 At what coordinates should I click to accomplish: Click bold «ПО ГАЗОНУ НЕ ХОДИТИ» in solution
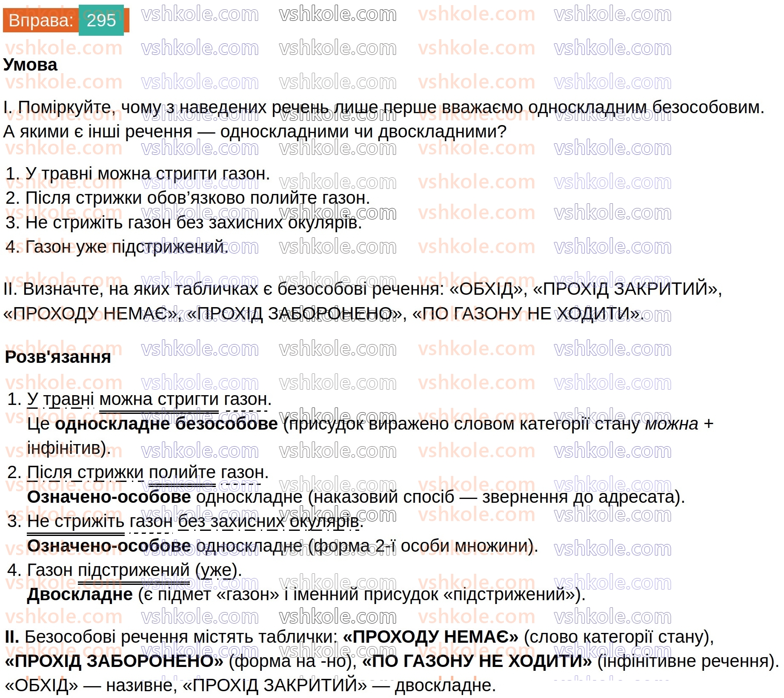point(477,661)
